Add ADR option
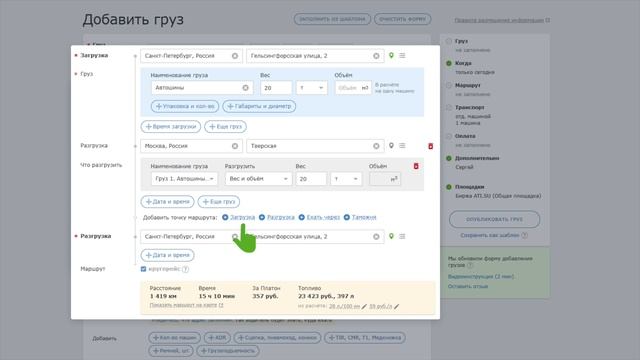The image size is (640, 360). tap(217, 338)
